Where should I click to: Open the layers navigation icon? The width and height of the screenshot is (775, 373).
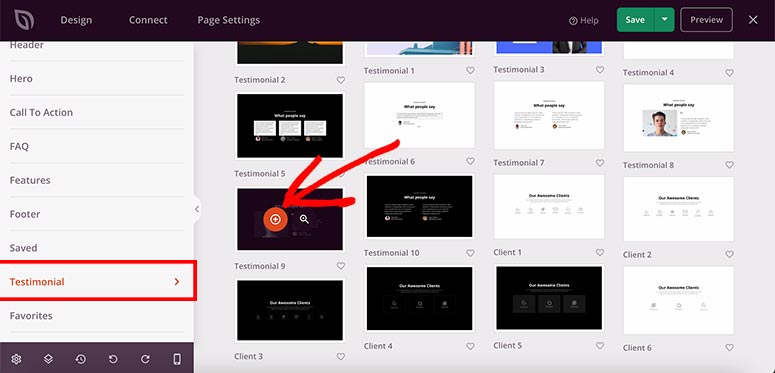click(x=48, y=359)
